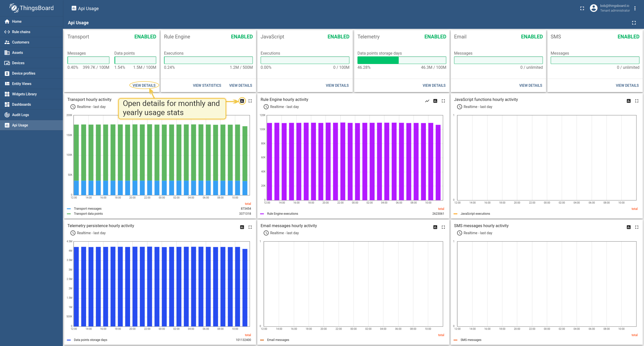Viewport: 644px width, 346px height.
Task: View details of Email usage
Action: pyautogui.click(x=531, y=85)
